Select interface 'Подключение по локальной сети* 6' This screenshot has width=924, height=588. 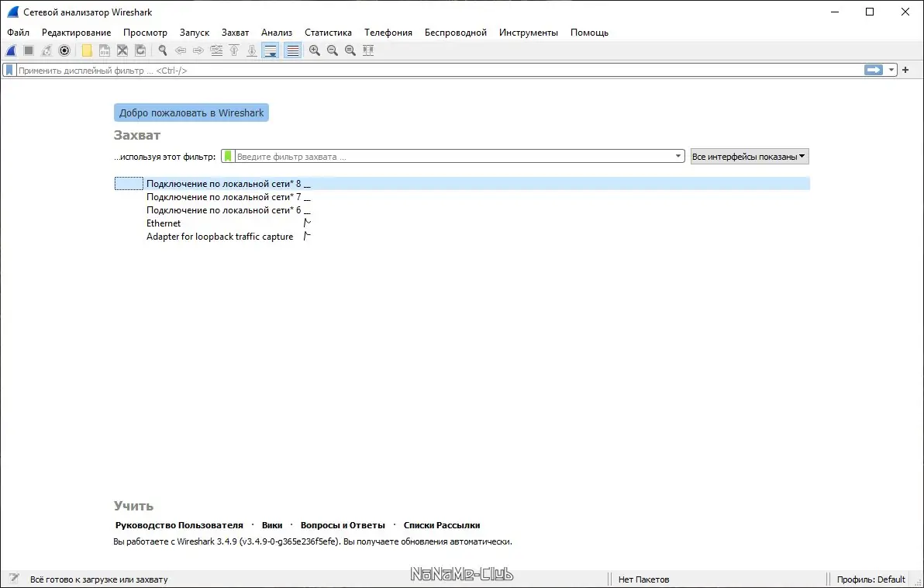[462, 210]
